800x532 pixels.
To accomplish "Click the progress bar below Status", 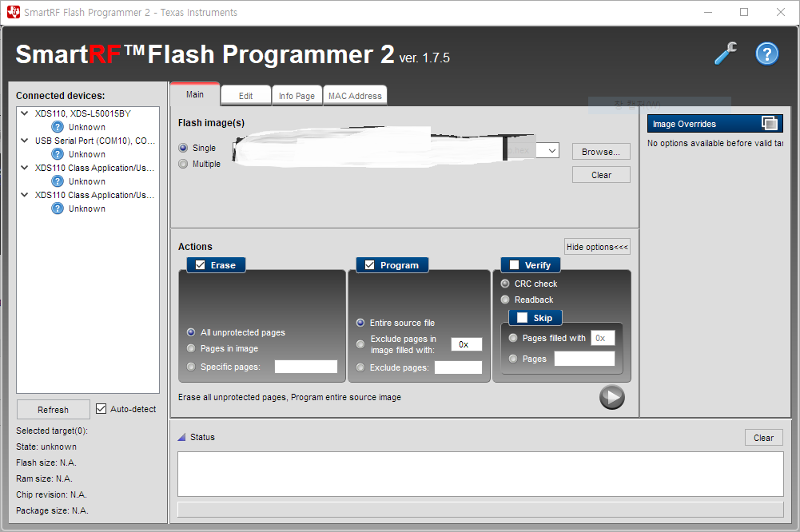I will pos(480,509).
